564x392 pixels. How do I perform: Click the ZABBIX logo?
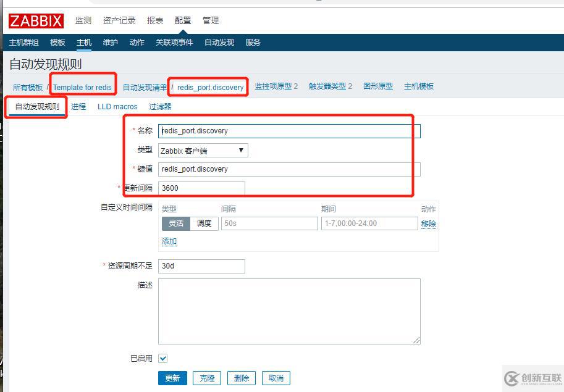(35, 20)
